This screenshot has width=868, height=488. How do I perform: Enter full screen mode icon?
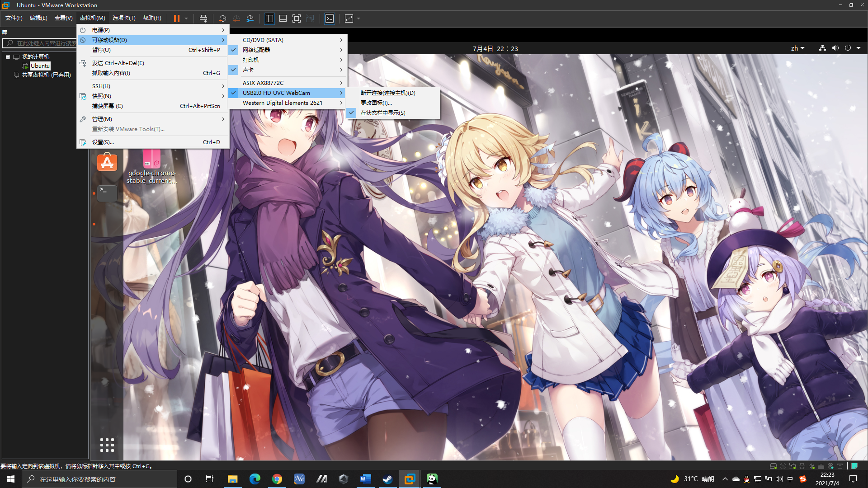click(297, 19)
